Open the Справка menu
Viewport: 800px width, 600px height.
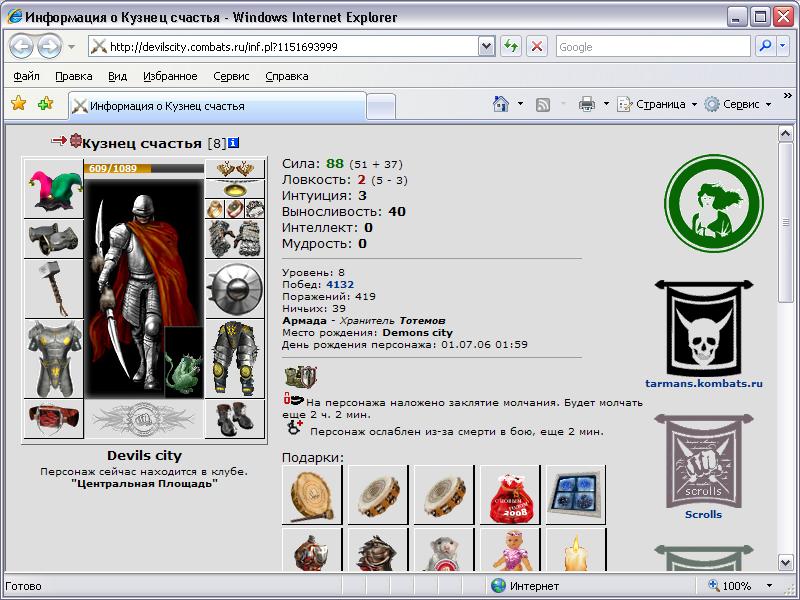click(x=287, y=76)
